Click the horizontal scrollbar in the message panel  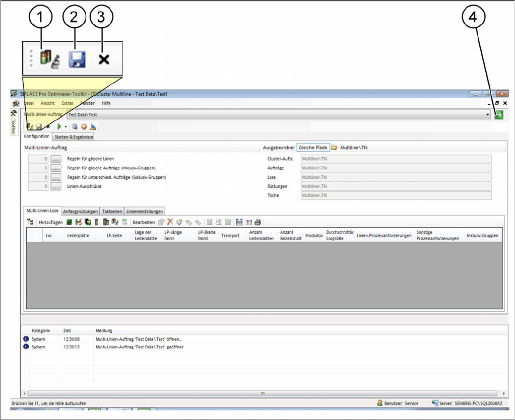pos(262,393)
